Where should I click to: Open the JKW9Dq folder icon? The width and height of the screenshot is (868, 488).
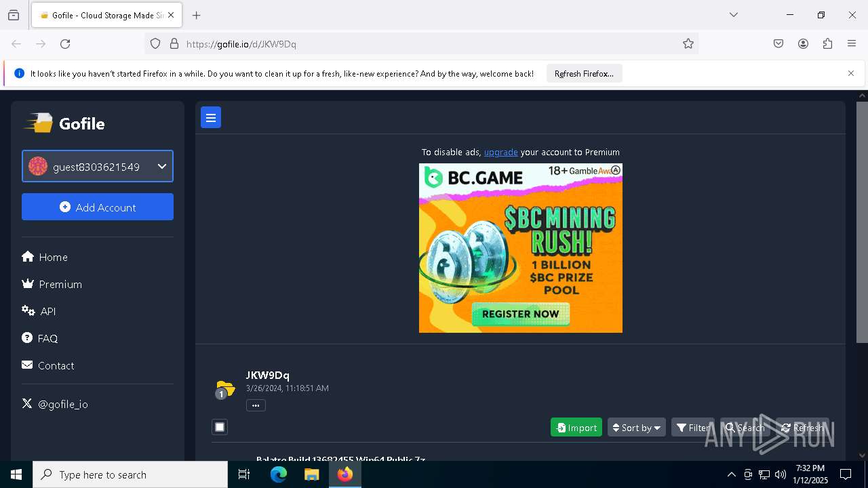pos(224,390)
